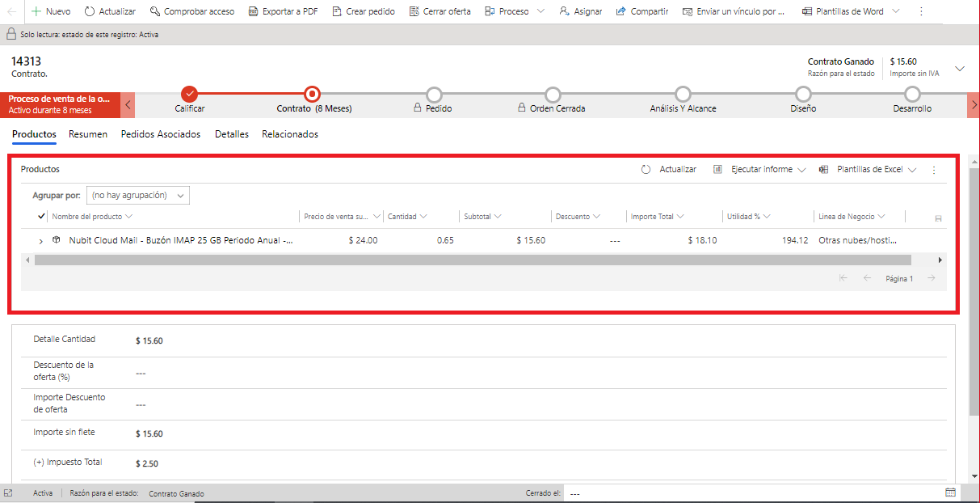Open calendar picker next to Cerrado el
Screen dimensions: 980x503
[x=950, y=492]
